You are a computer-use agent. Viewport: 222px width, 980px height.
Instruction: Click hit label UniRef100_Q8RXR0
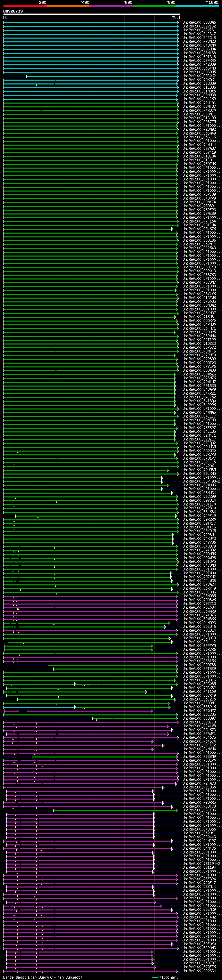click(199, 60)
